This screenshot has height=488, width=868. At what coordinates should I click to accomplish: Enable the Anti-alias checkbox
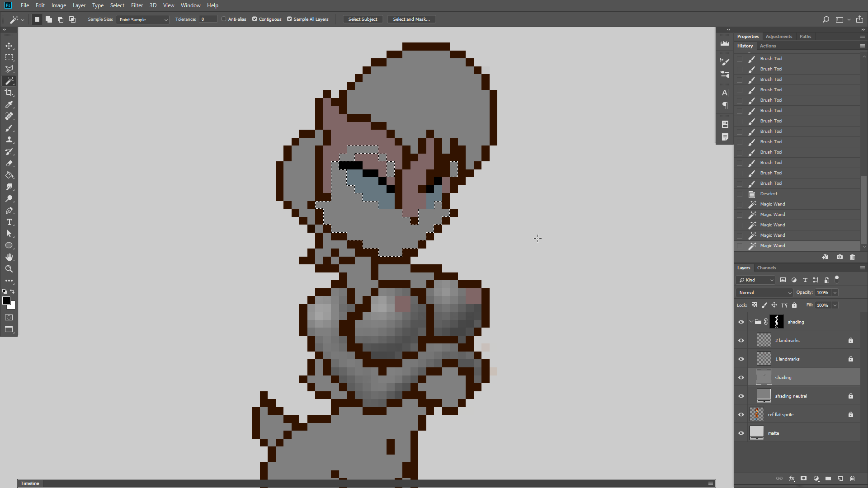223,19
